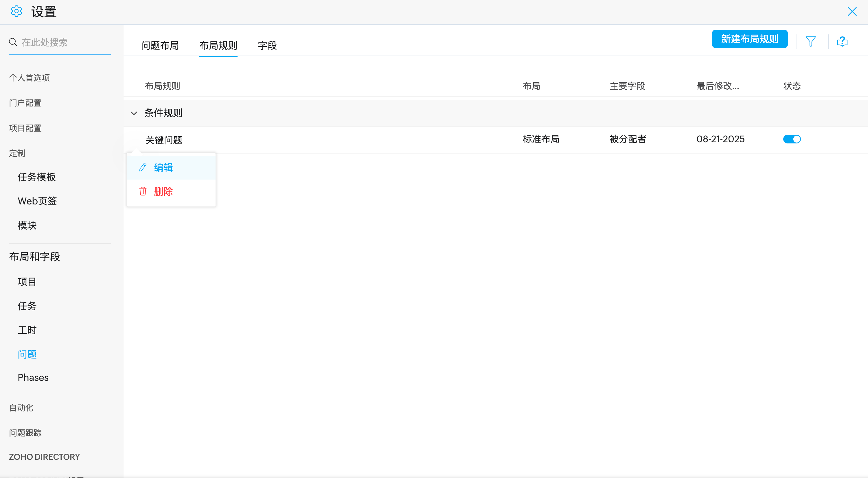Click the filter funnel icon
Image resolution: width=868 pixels, height=478 pixels.
pos(810,41)
